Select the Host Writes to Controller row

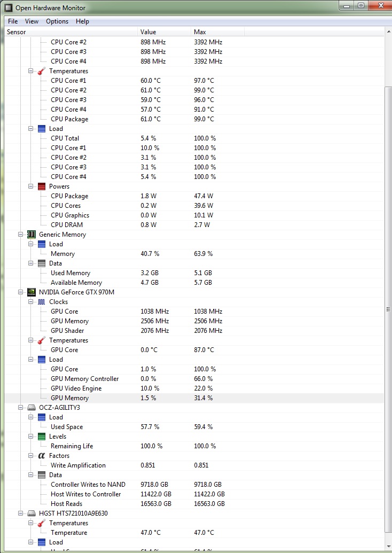coord(194,494)
